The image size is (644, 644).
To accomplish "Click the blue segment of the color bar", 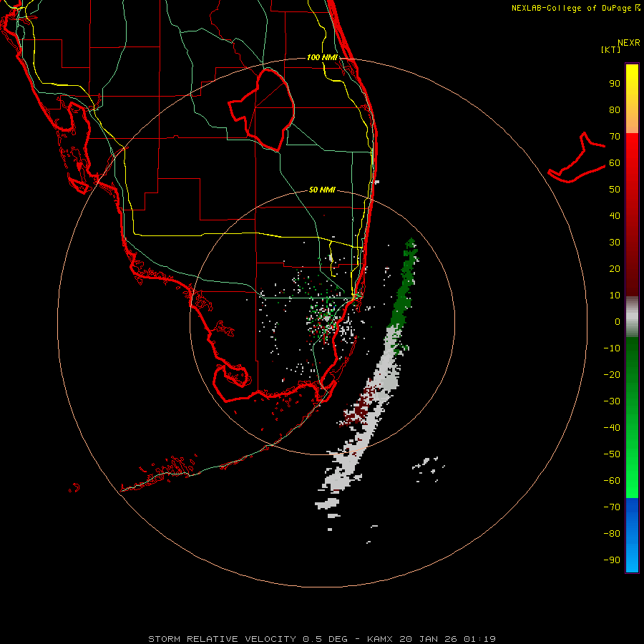I will (632, 535).
